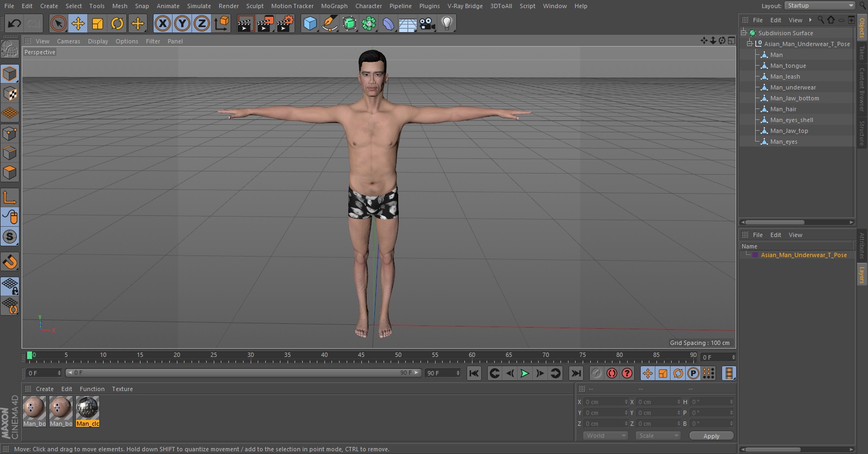Activate the Scale tool in top toolbar

tap(98, 23)
